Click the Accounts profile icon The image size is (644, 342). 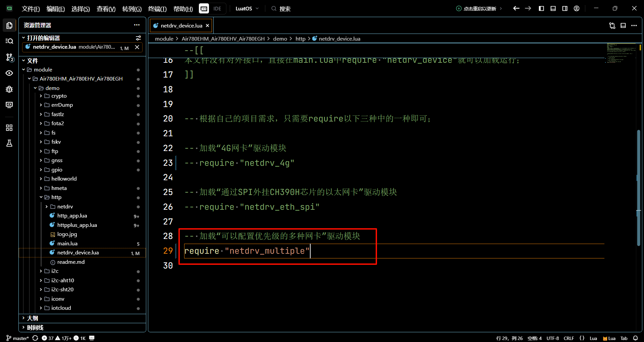[x=577, y=8]
